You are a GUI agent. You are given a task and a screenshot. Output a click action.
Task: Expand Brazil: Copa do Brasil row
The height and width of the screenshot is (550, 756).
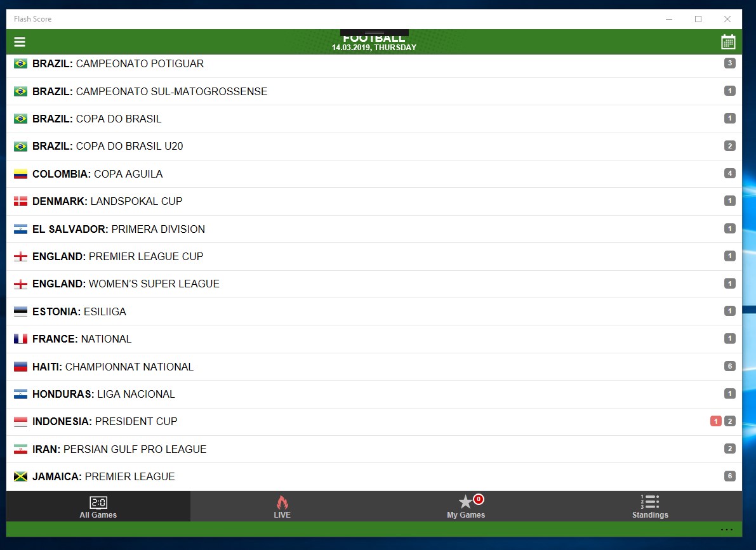(x=374, y=119)
